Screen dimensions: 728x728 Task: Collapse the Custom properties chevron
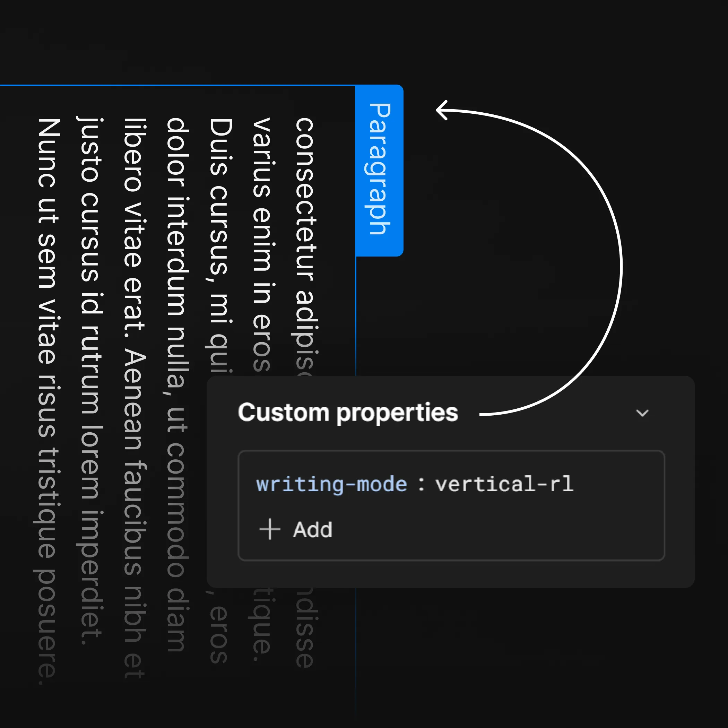pyautogui.click(x=642, y=413)
